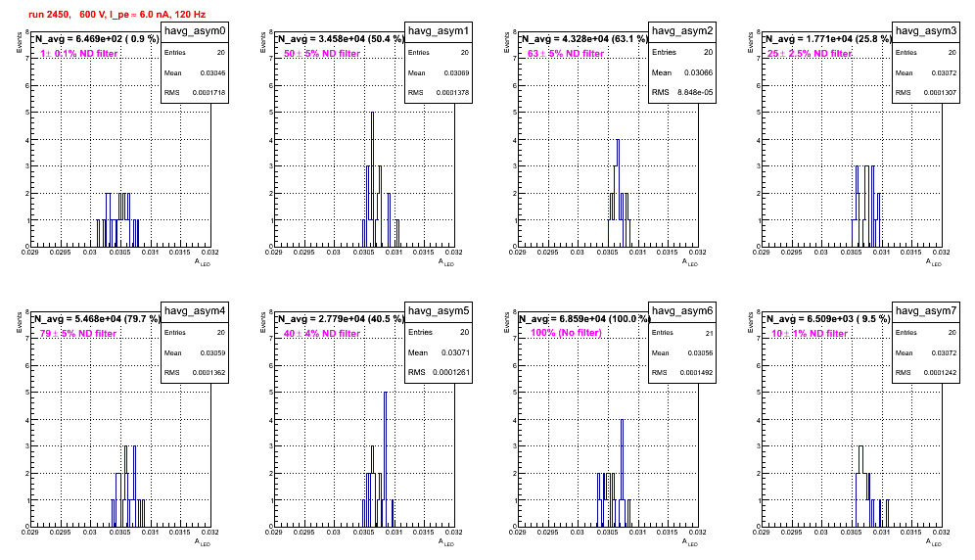The width and height of the screenshot is (975, 560).
Task: Pick the RMS value 0.0001307
Action: coord(940,93)
